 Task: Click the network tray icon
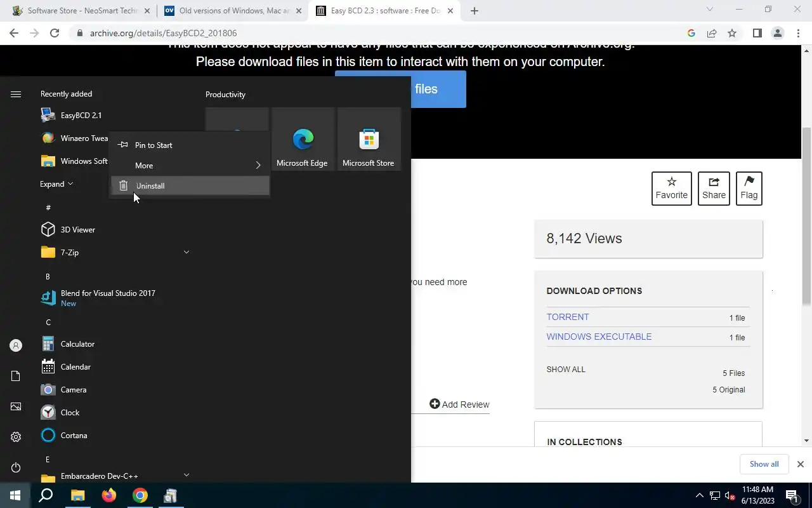pos(714,496)
